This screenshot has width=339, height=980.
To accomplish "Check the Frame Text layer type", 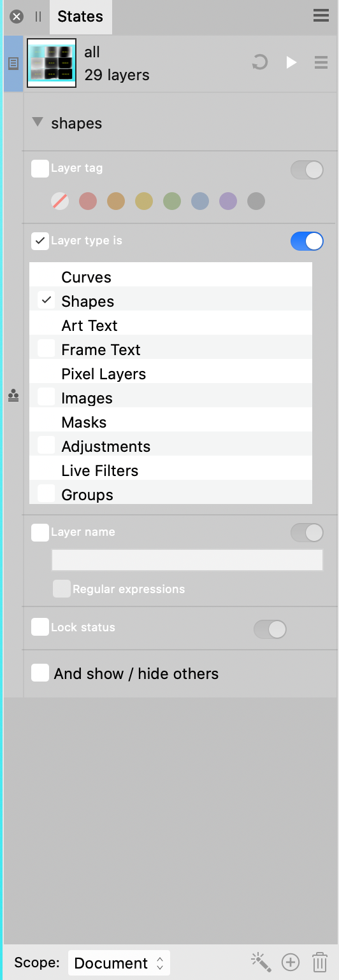I will point(46,348).
